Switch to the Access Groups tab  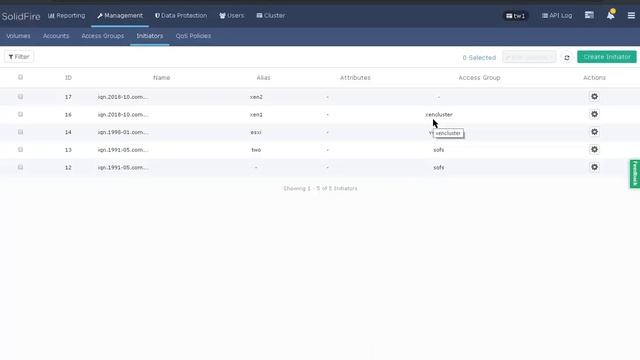click(102, 36)
